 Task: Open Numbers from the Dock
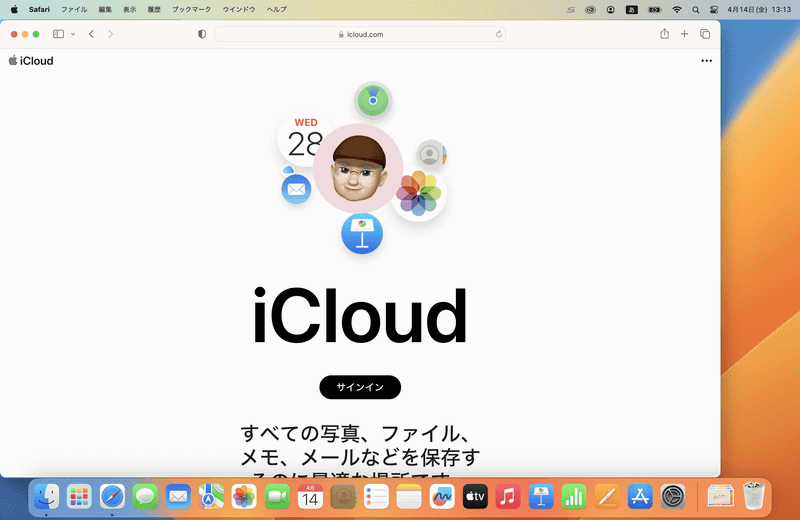click(x=574, y=497)
